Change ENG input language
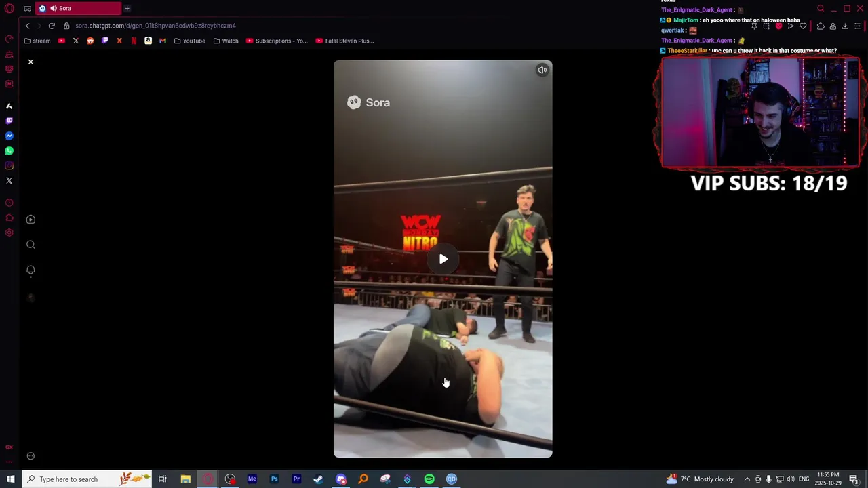Image resolution: width=868 pixels, height=488 pixels. (804, 479)
